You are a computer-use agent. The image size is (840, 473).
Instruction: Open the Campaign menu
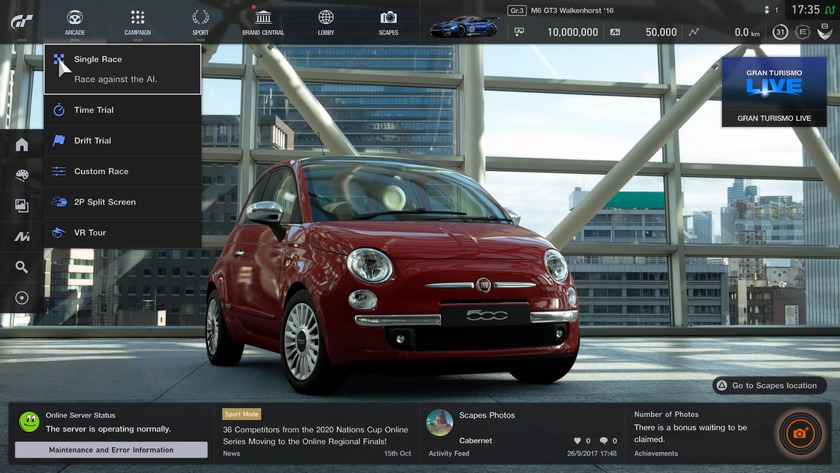pyautogui.click(x=138, y=22)
